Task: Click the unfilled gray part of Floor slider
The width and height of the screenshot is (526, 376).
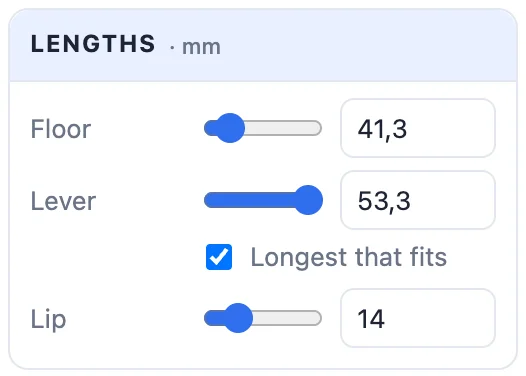Action: click(x=283, y=128)
